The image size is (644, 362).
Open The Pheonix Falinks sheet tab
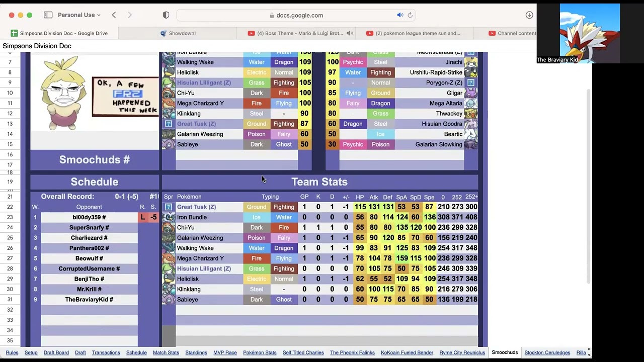(x=352, y=352)
